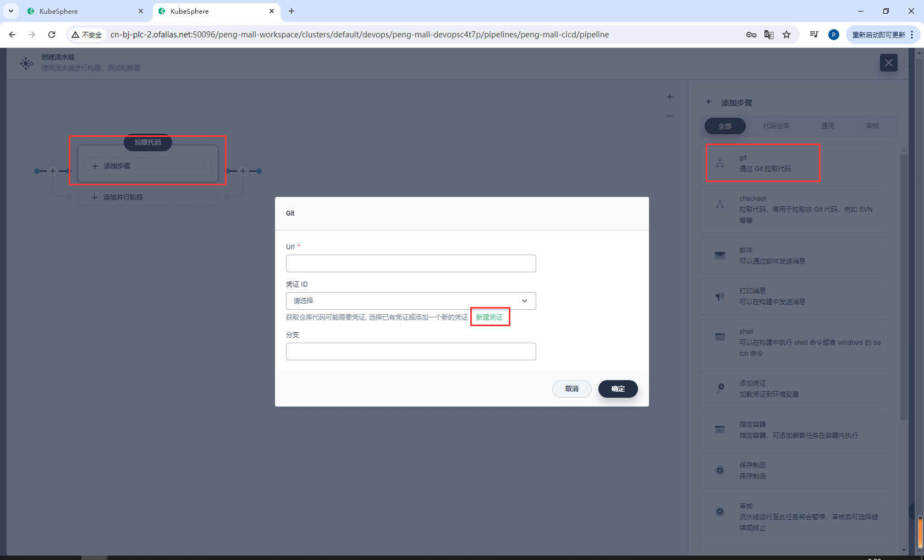The image size is (924, 560).
Task: Click the Url input field in Git dialog
Action: pyautogui.click(x=411, y=263)
